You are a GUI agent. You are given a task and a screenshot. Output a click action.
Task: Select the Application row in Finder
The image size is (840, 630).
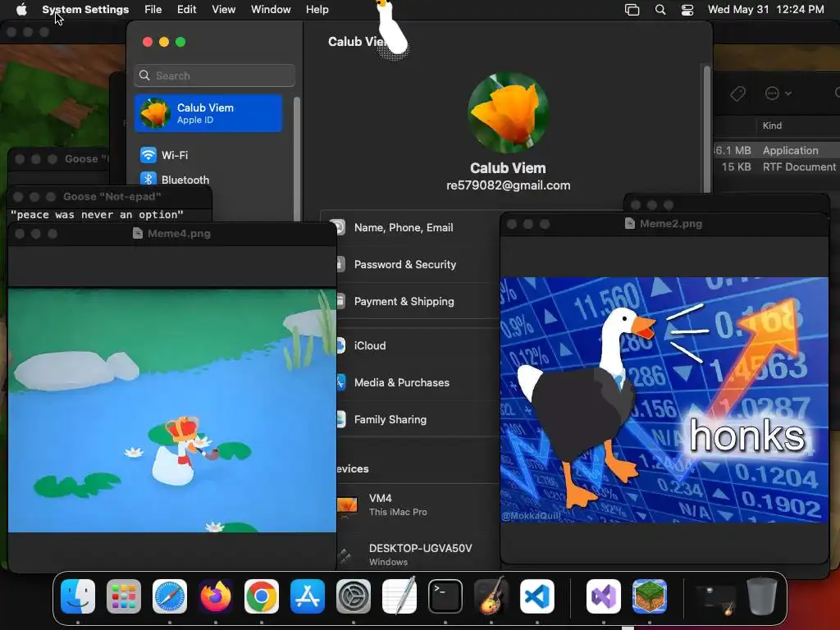tap(777, 150)
